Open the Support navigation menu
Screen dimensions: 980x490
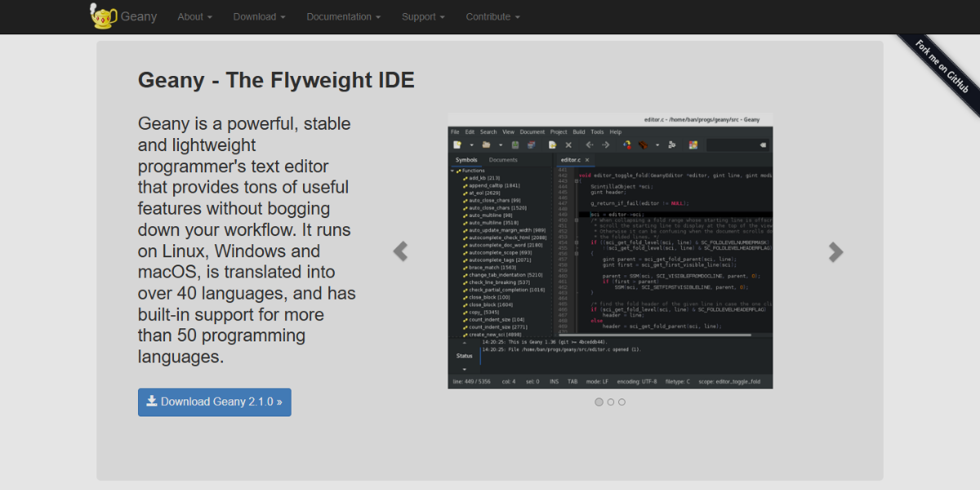[423, 16]
